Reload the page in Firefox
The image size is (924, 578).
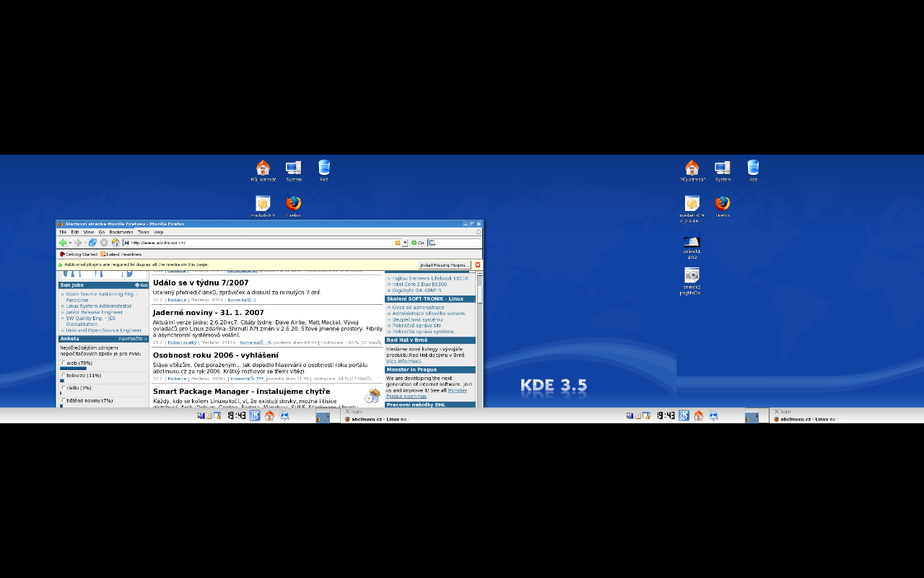(x=93, y=243)
